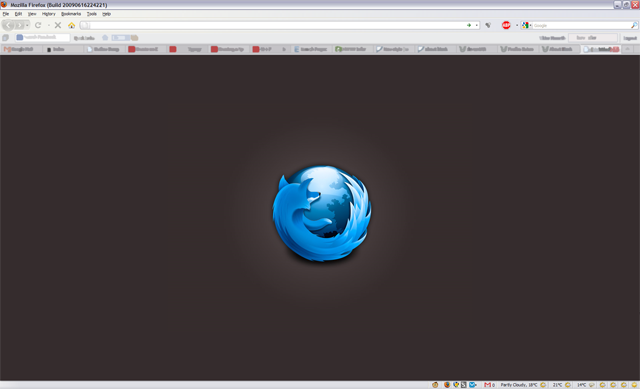Open the back/forward history dropdown arrow
The height and width of the screenshot is (389, 640).
pos(27,25)
